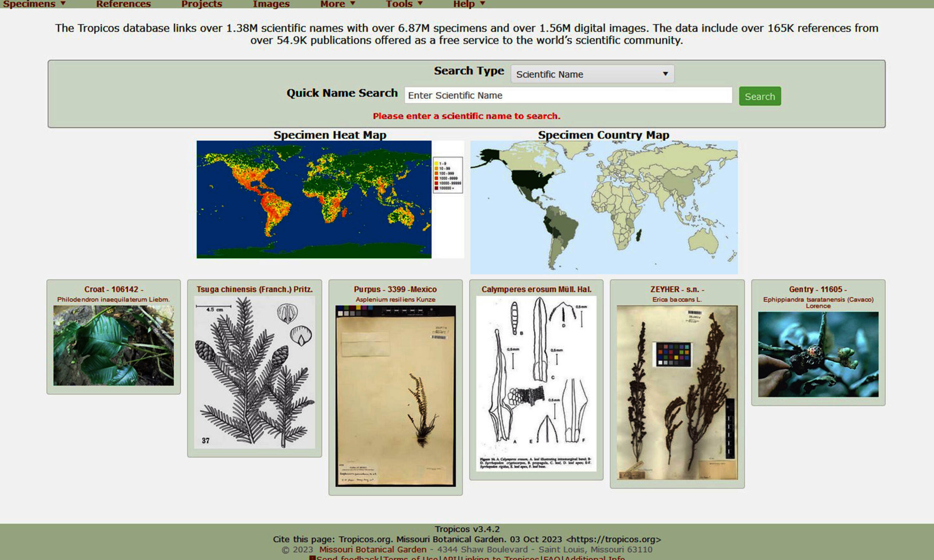The width and height of the screenshot is (934, 560).
Task: Click the 'Please enter a scientific name' message
Action: pyautogui.click(x=467, y=116)
